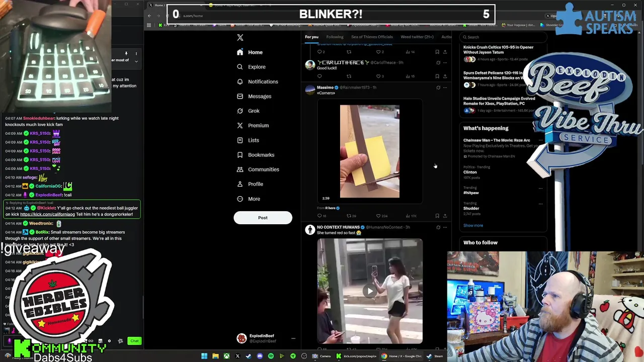Focus the X Search field
Viewport: 644px width, 362px height.
coord(503,37)
